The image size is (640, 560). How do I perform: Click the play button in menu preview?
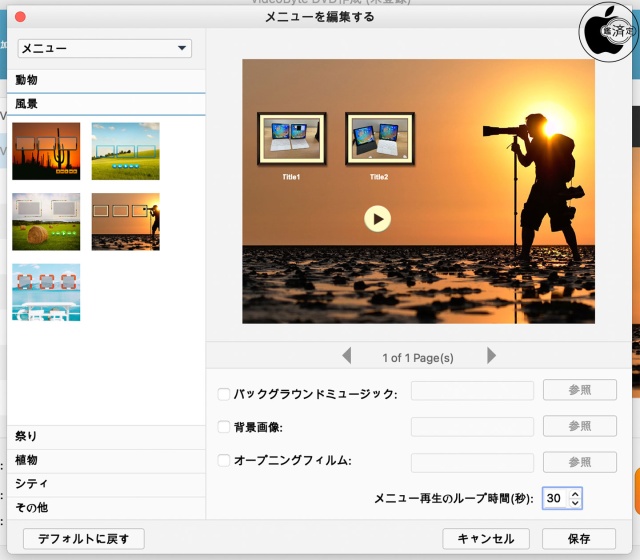377,218
